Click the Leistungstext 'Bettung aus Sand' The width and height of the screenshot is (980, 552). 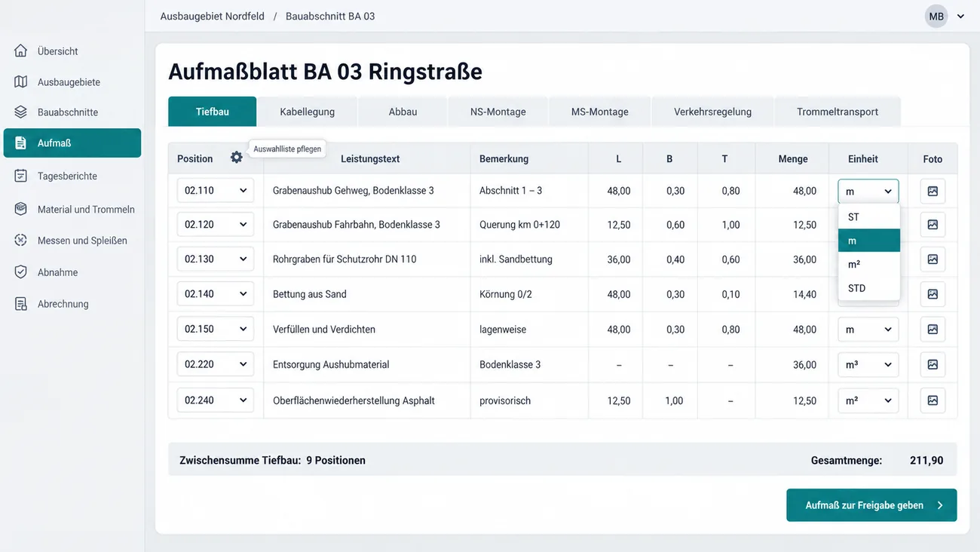[x=310, y=294]
